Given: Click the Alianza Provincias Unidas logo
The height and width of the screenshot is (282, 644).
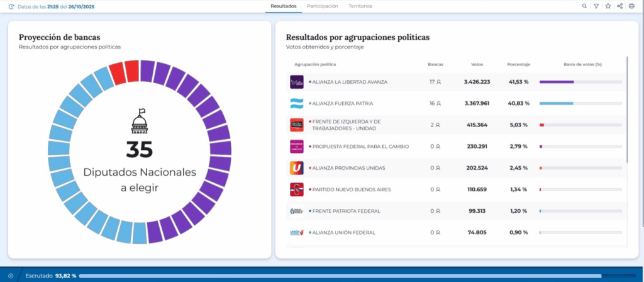Looking at the screenshot, I should pyautogui.click(x=297, y=167).
